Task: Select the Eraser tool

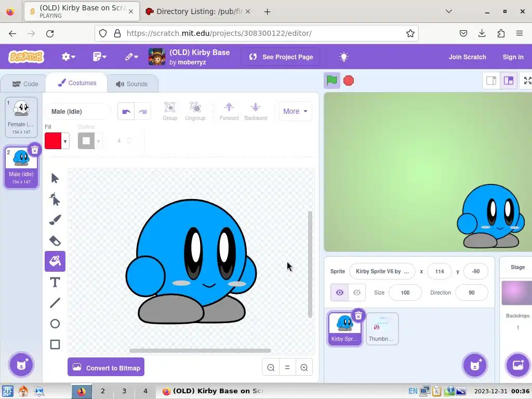Action: pyautogui.click(x=55, y=241)
